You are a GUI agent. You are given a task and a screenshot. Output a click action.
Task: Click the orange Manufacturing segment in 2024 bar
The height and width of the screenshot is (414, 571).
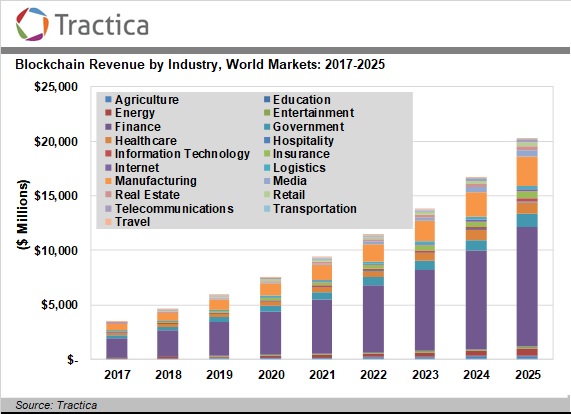(x=476, y=205)
